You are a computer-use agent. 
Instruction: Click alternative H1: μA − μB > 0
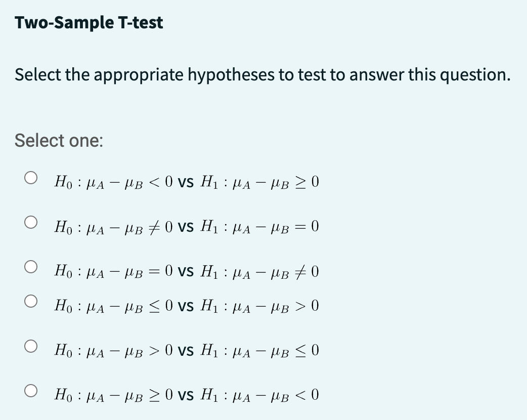pos(259,306)
